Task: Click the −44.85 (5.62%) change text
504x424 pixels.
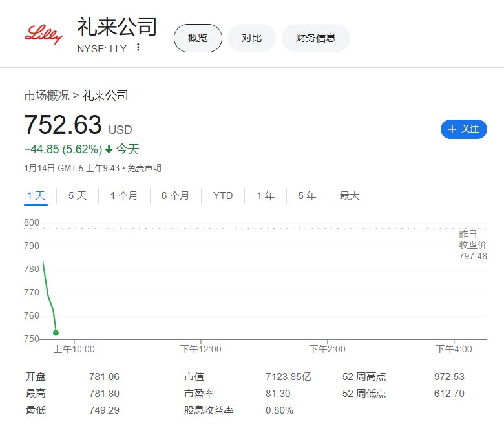Action: pyautogui.click(x=63, y=149)
